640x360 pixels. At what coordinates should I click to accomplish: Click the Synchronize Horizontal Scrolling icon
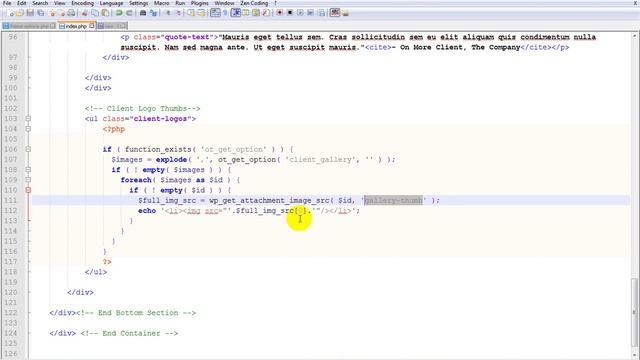(x=202, y=13)
